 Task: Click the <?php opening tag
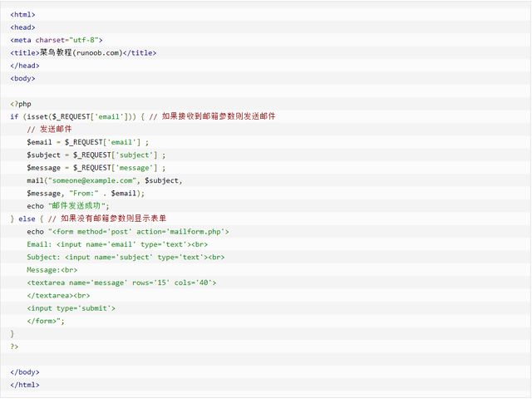coord(21,104)
